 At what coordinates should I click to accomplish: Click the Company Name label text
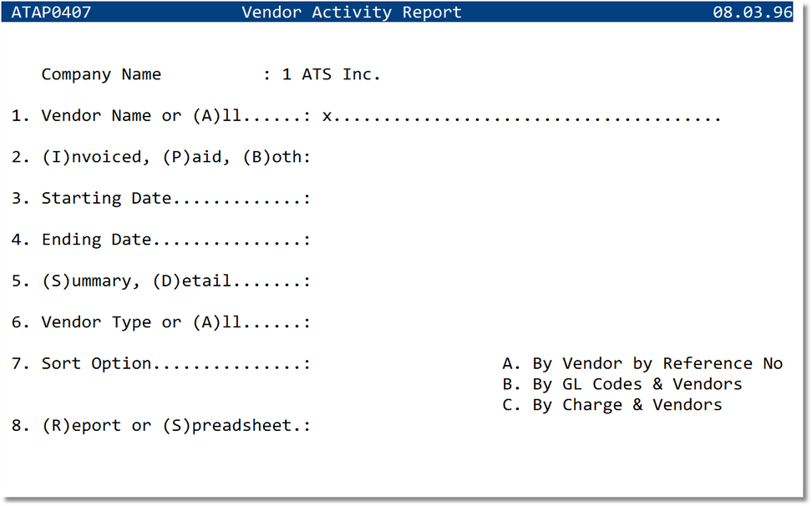100,74
